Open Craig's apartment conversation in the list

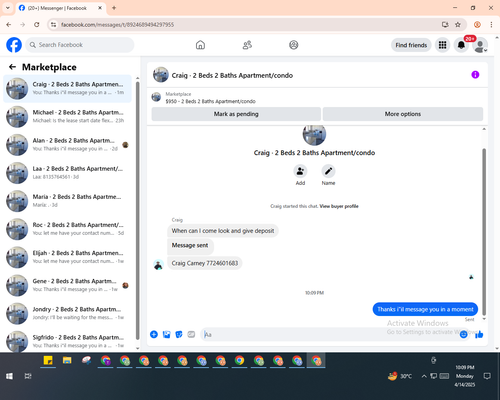coord(67,88)
